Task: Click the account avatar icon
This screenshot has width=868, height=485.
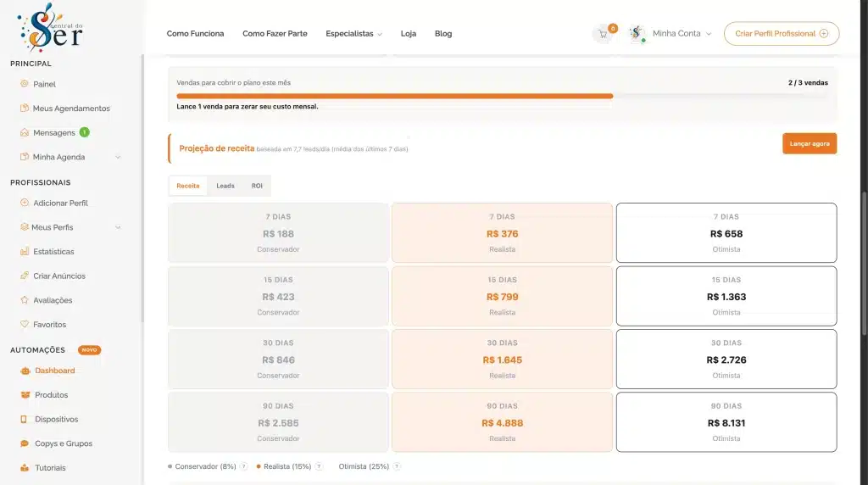Action: tap(637, 34)
